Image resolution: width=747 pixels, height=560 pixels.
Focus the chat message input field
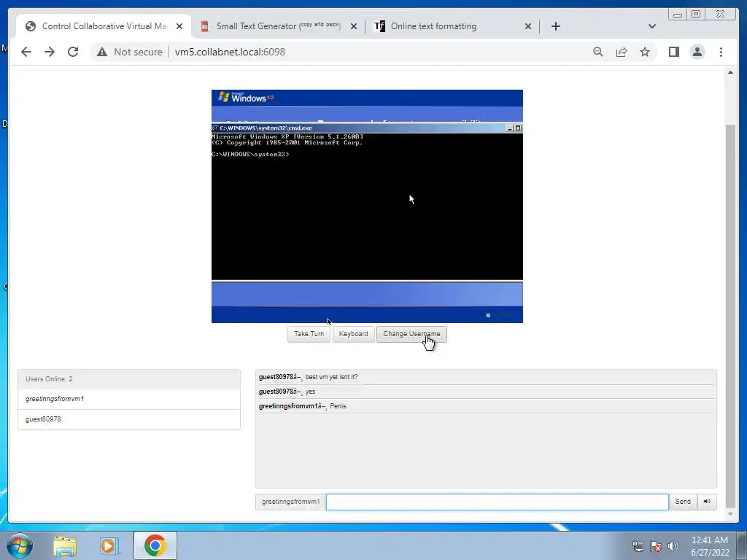498,502
